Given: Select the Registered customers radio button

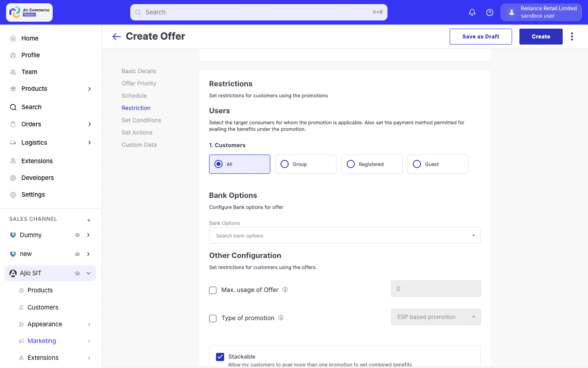Looking at the screenshot, I should click(x=350, y=164).
